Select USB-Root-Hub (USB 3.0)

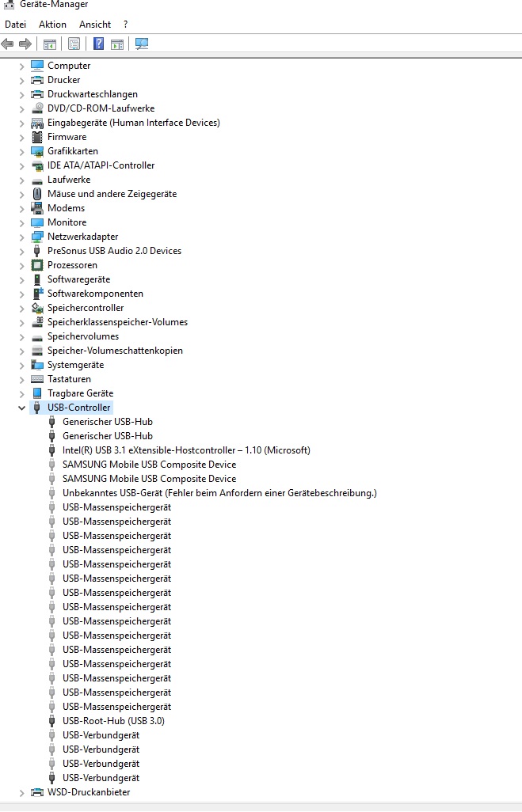(x=113, y=721)
